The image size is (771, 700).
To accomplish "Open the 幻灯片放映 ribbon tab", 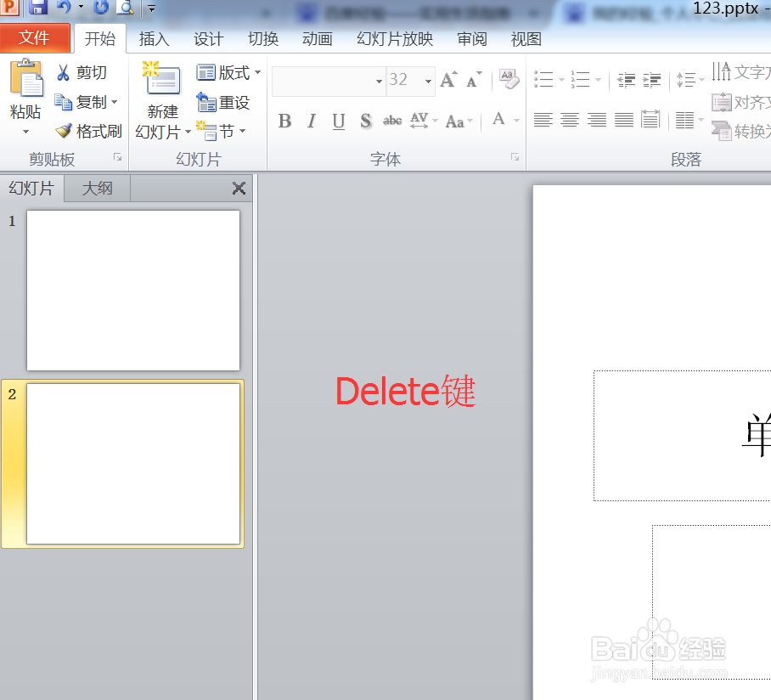I will [394, 39].
